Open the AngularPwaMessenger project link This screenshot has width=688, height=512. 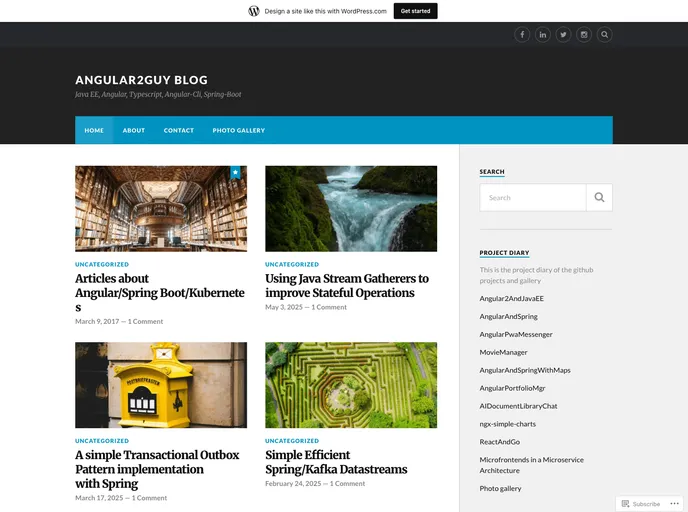[x=516, y=334]
